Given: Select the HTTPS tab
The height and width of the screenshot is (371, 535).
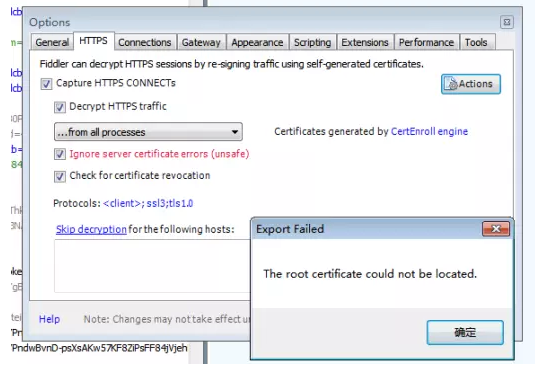Looking at the screenshot, I should [93, 41].
